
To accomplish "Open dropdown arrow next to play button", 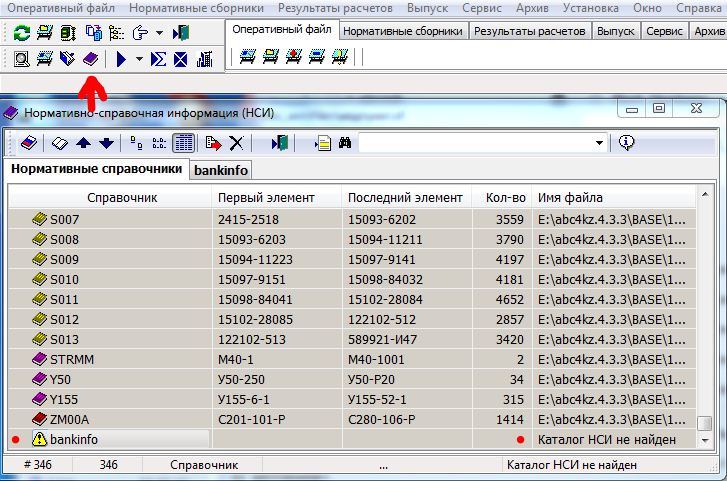I will pos(139,60).
